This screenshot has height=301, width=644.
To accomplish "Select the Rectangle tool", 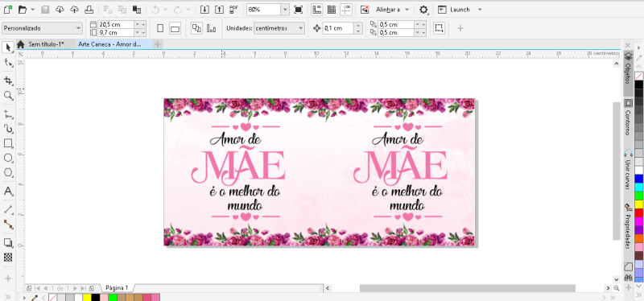I will (8, 143).
